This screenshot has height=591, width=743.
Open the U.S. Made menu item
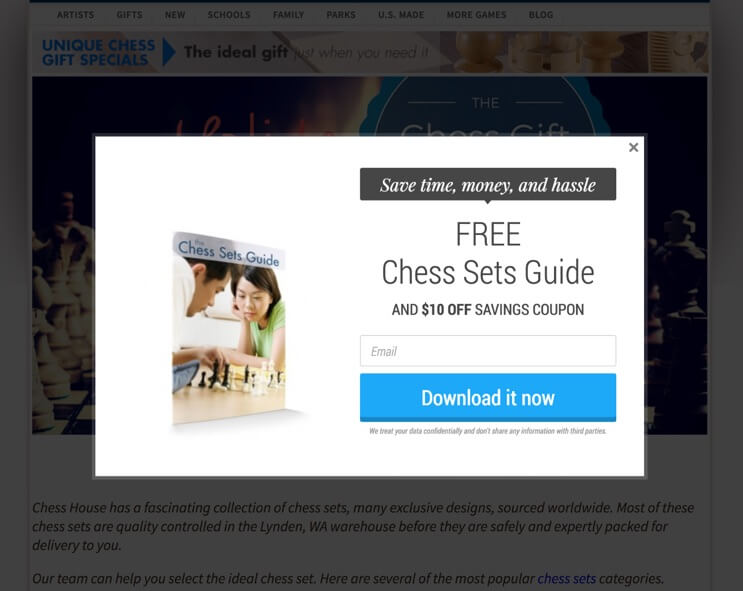pyautogui.click(x=401, y=15)
